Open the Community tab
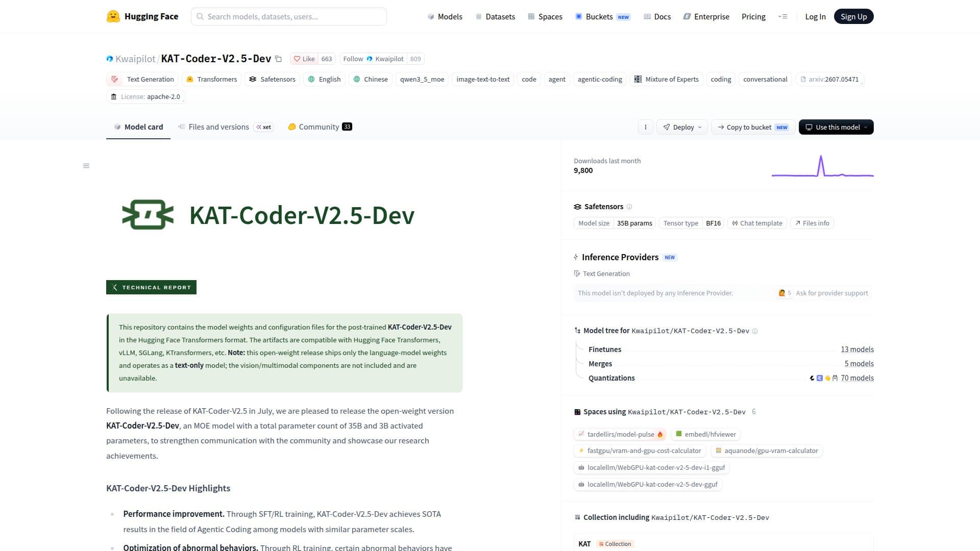 pos(320,127)
